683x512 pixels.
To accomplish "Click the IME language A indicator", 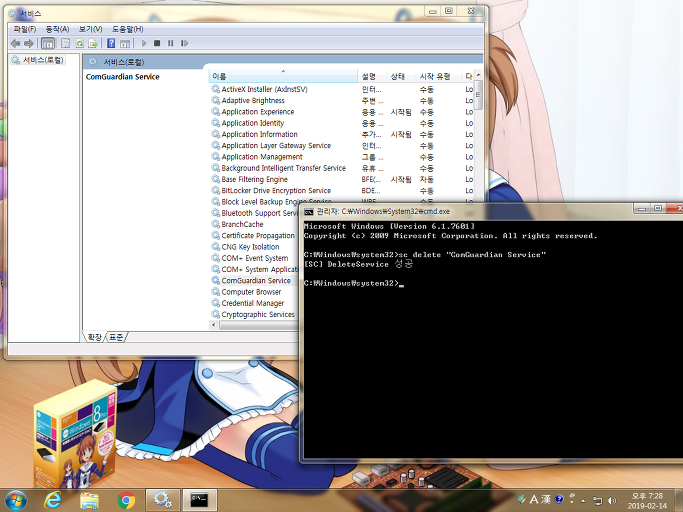I will 534,499.
